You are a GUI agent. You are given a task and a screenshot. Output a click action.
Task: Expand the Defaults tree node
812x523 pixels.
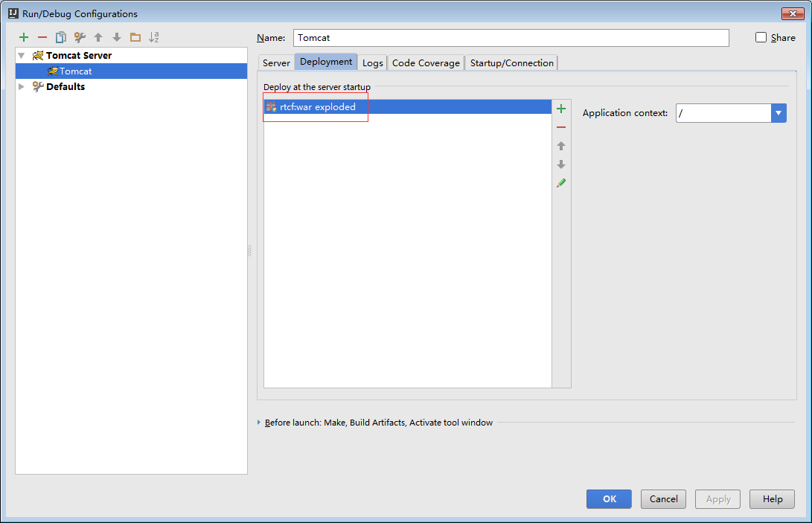pos(22,86)
